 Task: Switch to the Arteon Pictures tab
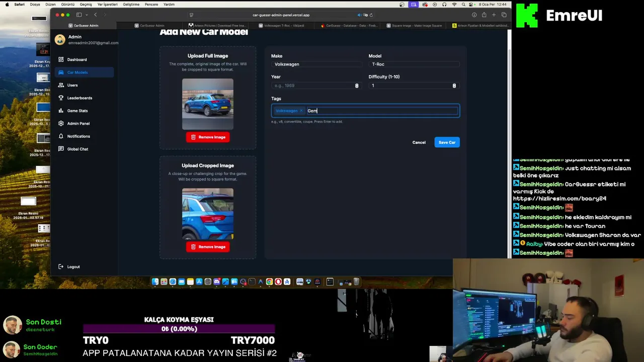217,25
